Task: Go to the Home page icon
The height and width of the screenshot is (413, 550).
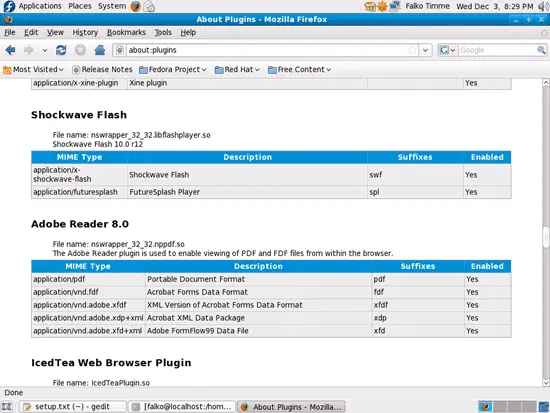Action: pyautogui.click(x=100, y=50)
